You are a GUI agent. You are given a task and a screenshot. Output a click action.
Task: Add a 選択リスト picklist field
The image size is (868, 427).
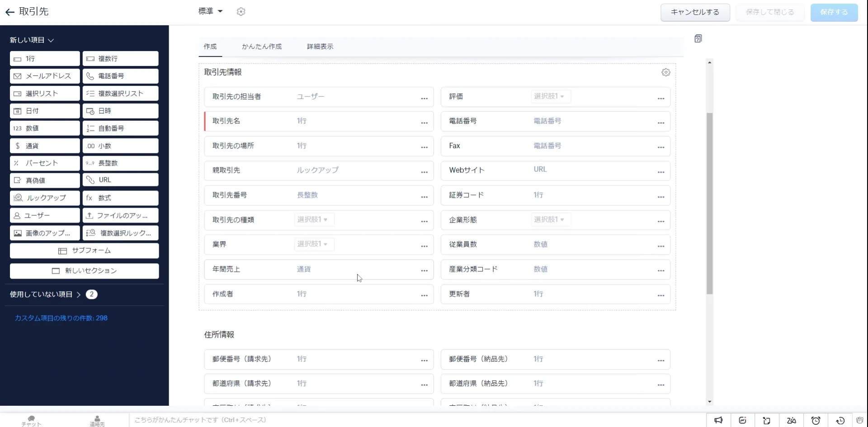(45, 94)
